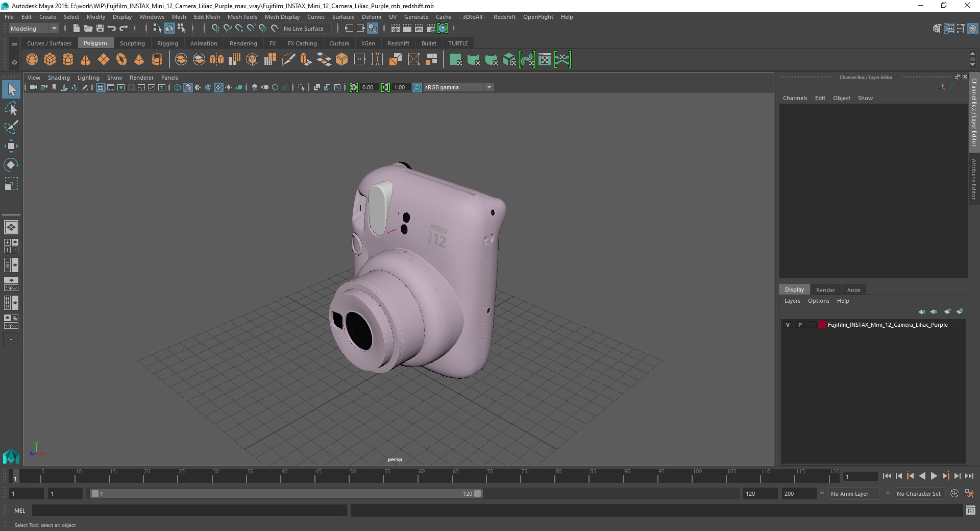This screenshot has height=531, width=980.
Task: Create a polygon pipe from the shelf
Action: (x=157, y=60)
